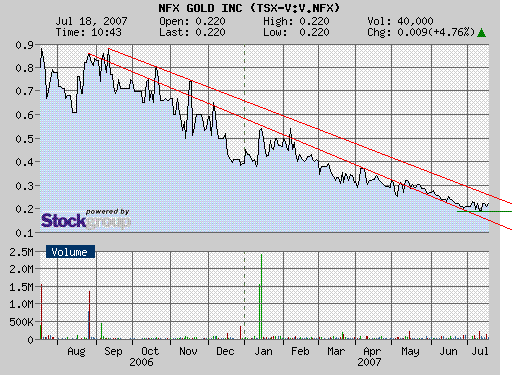Click the Jul month label
Viewport: 512px width, 384px height.
tap(480, 351)
